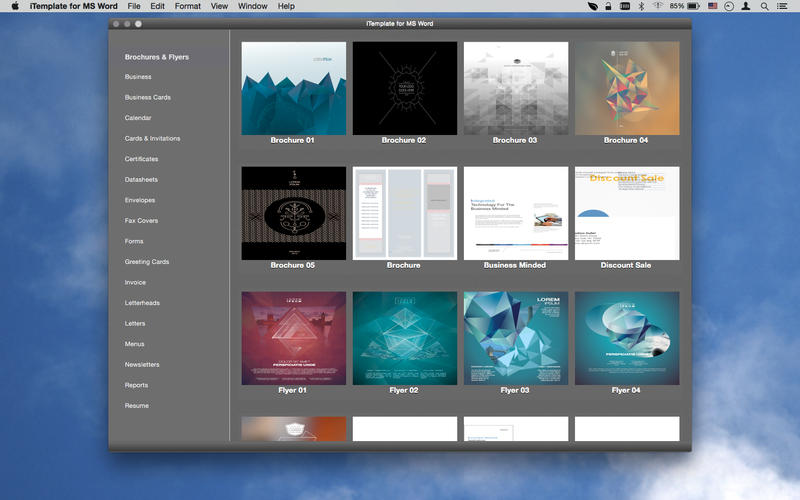Pick the Flyer 03 crystal thumbnail
The height and width of the screenshot is (500, 800).
tap(516, 338)
